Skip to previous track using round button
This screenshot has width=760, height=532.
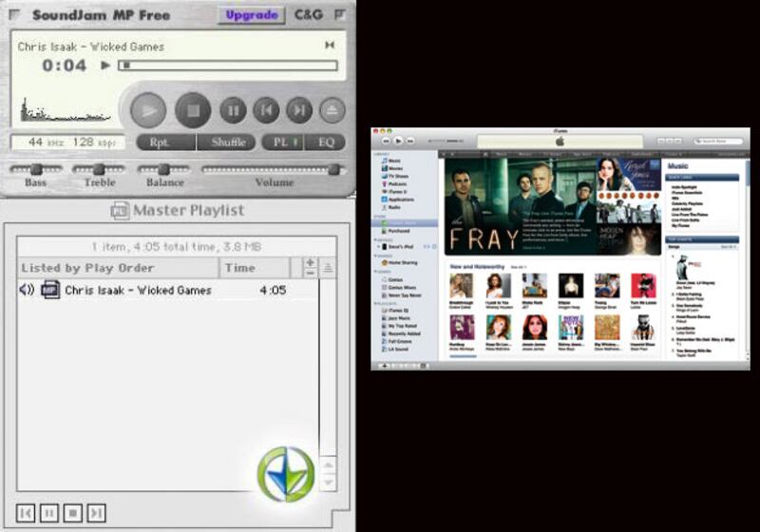pyautogui.click(x=266, y=110)
